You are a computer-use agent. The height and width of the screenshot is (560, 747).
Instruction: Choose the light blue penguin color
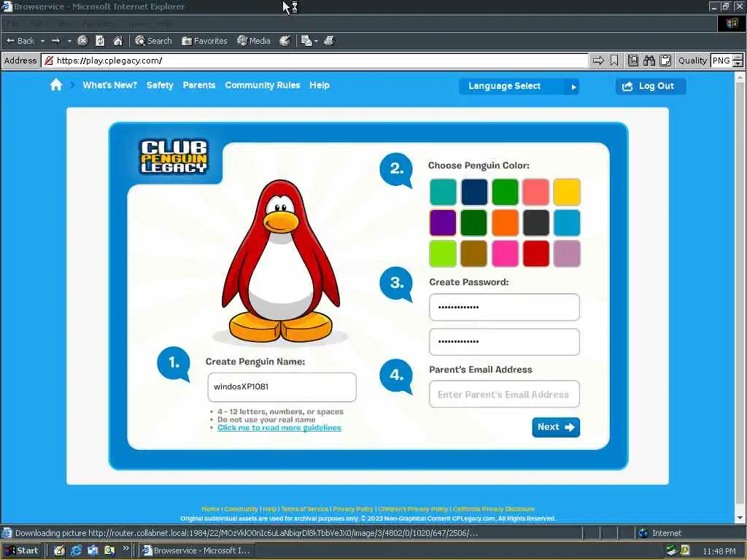point(567,223)
